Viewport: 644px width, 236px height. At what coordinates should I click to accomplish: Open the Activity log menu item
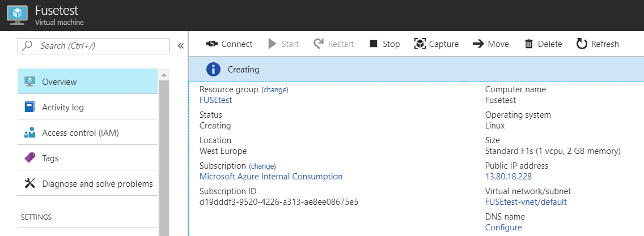(87, 108)
